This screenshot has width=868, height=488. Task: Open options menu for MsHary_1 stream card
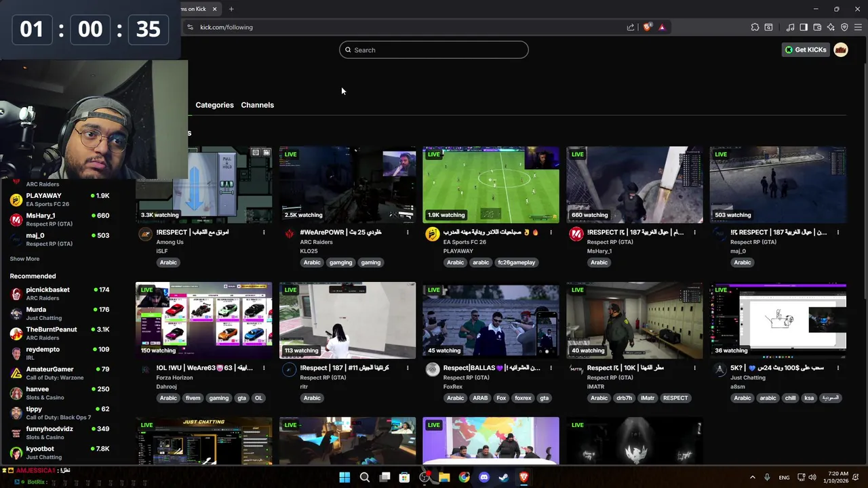pyautogui.click(x=694, y=232)
